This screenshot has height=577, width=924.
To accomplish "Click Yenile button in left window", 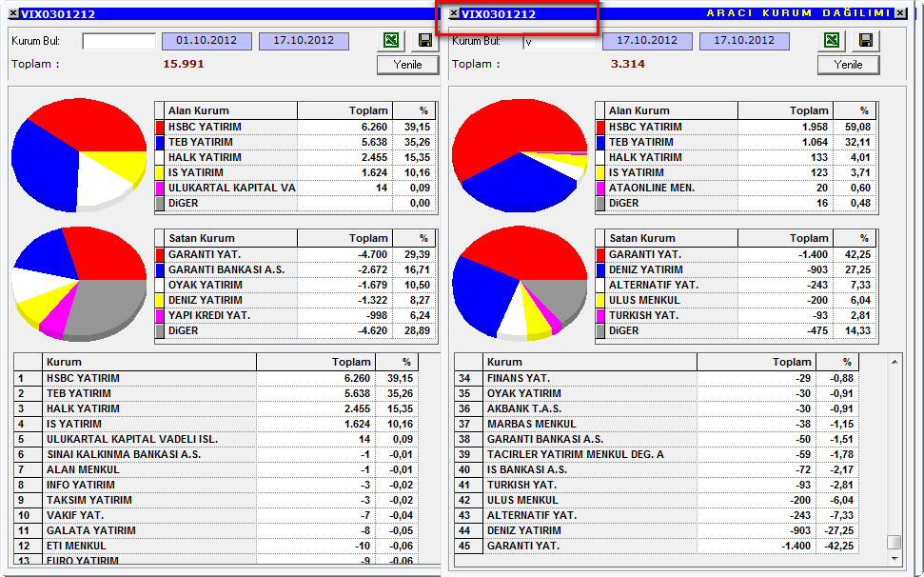I will point(408,65).
